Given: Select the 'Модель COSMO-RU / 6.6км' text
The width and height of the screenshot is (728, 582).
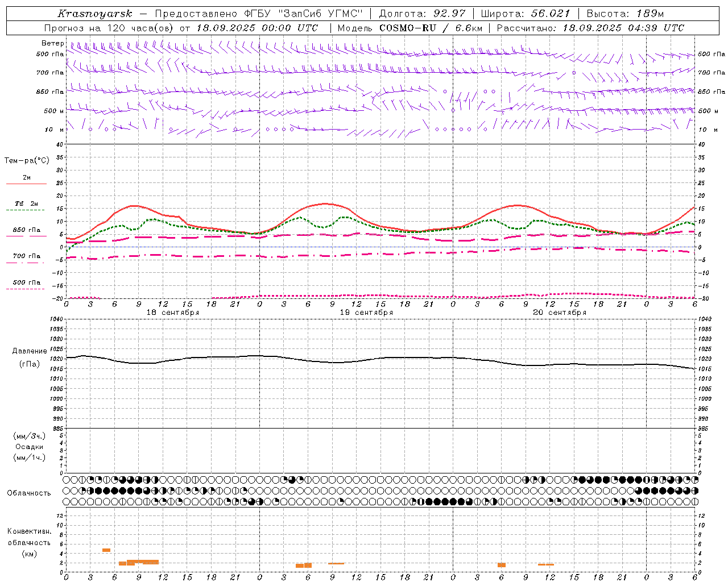Looking at the screenshot, I should coord(409,28).
